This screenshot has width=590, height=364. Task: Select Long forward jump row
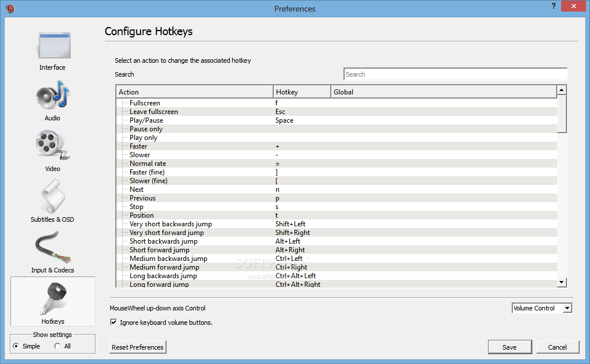336,284
